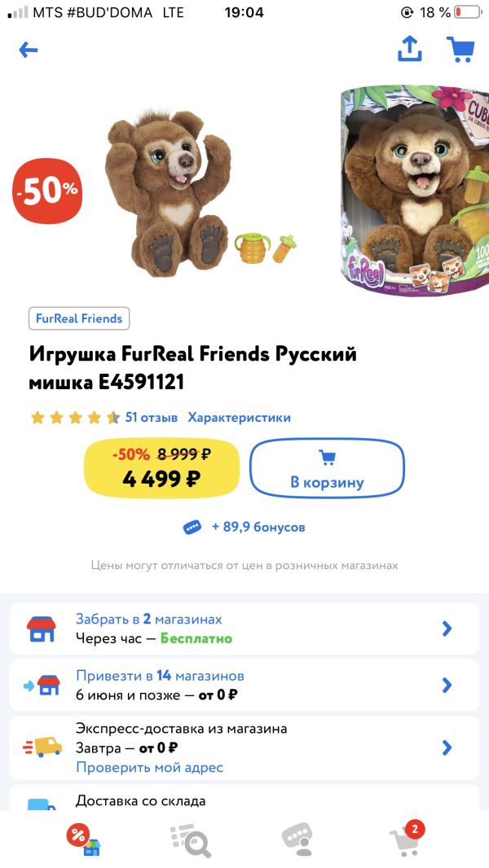Screen dimensions: 489x868
Task: Open the '51 отзыв' reviews link
Action: (x=151, y=418)
